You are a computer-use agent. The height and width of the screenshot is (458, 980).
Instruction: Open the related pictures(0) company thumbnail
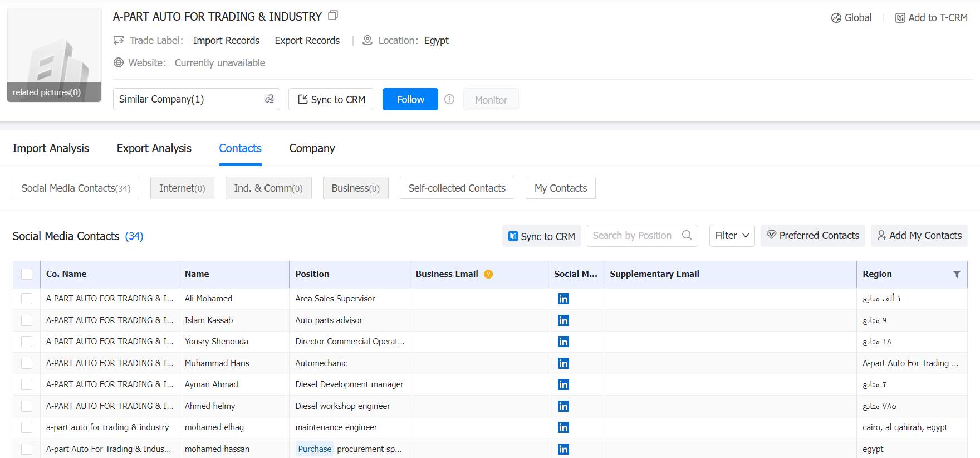click(x=54, y=55)
